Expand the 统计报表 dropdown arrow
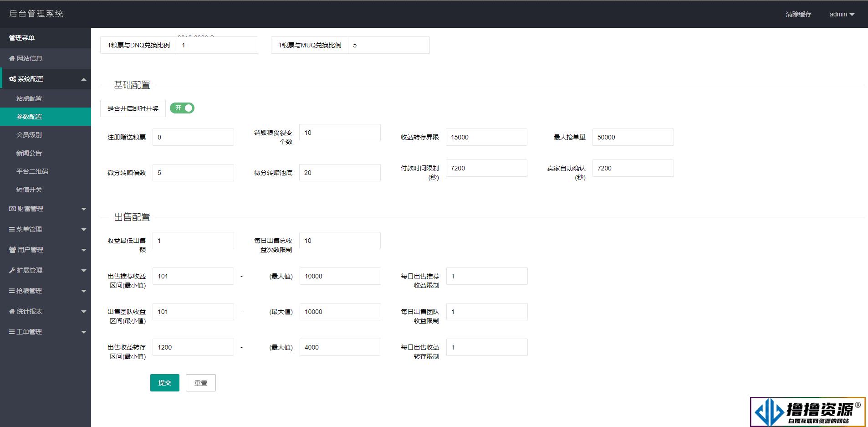The height and width of the screenshot is (427, 868). pos(84,312)
